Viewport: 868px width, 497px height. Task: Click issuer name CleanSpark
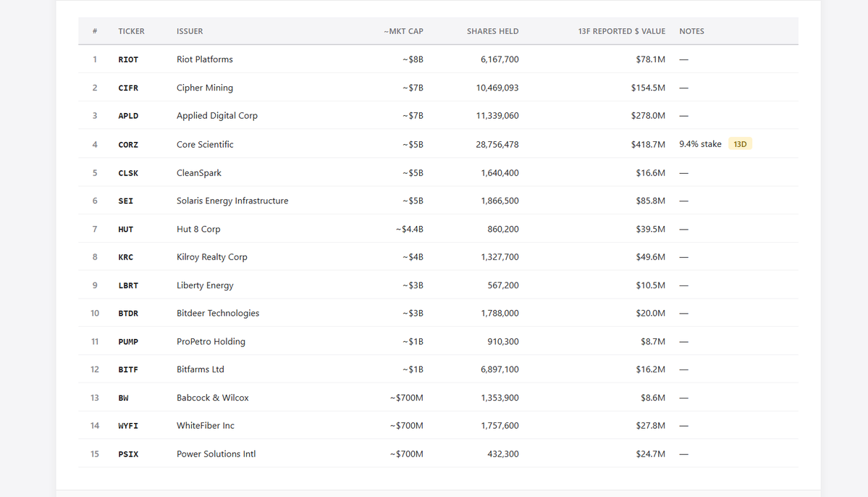(x=199, y=173)
